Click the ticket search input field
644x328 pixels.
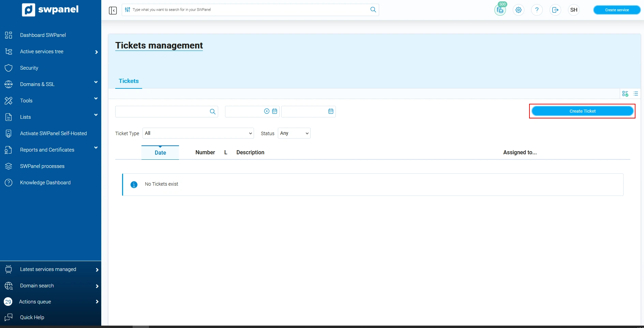pos(162,112)
